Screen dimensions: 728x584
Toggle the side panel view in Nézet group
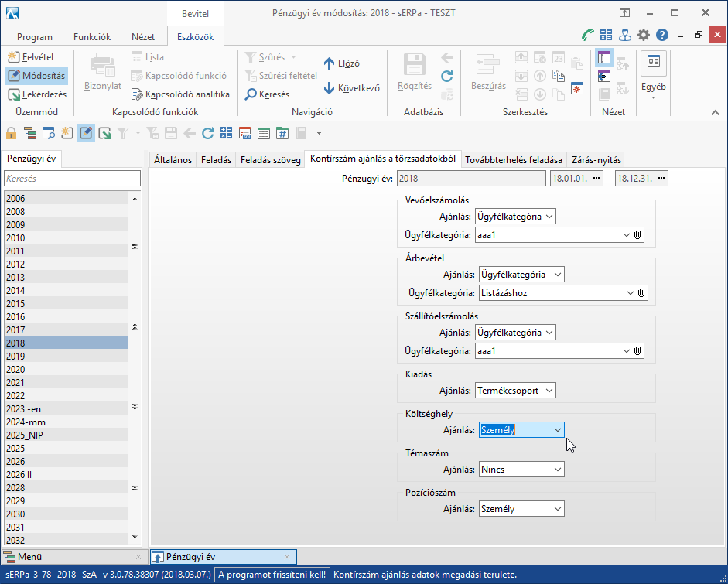(604, 58)
